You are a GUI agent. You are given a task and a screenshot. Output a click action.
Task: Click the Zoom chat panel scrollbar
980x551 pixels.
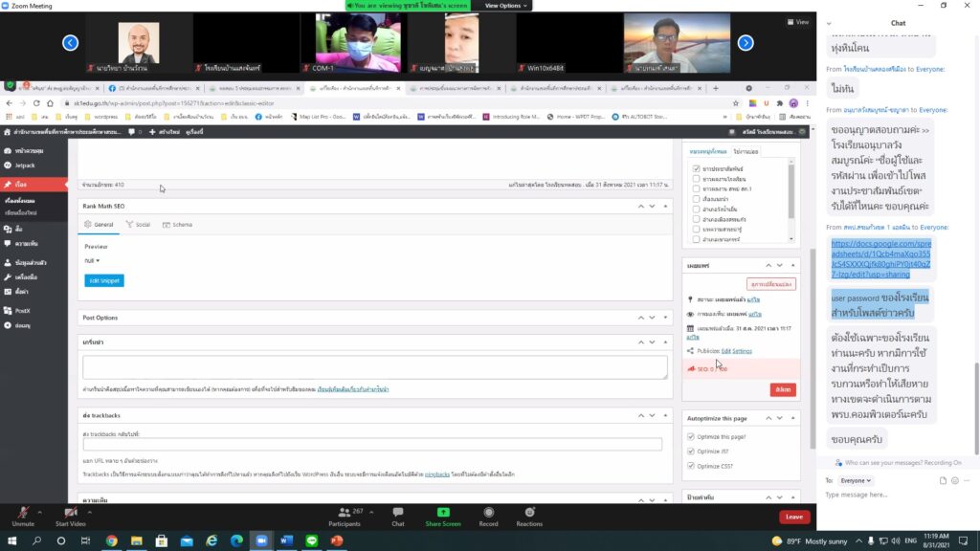[977, 408]
